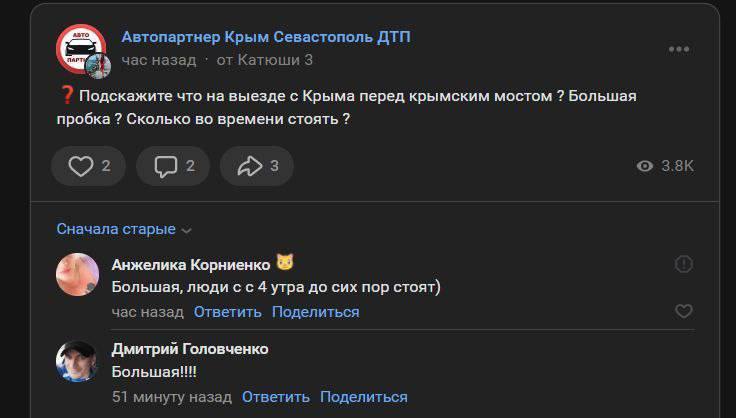Open Анжелика Корниенко's profile picture
This screenshot has width=736, height=418.
[76, 274]
